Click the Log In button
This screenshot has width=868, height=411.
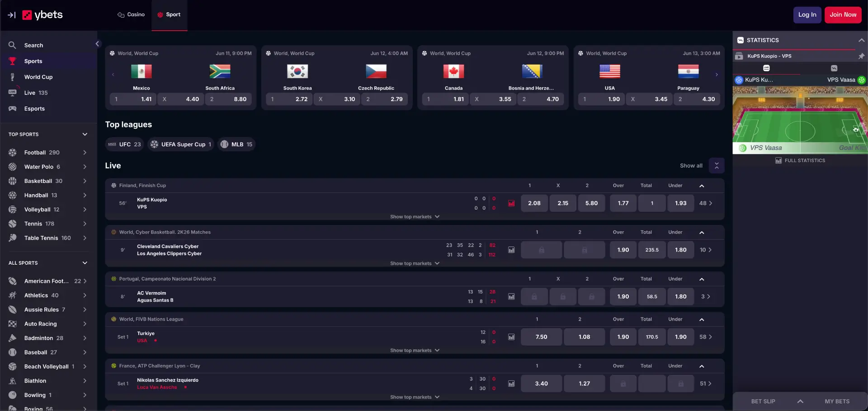click(807, 15)
